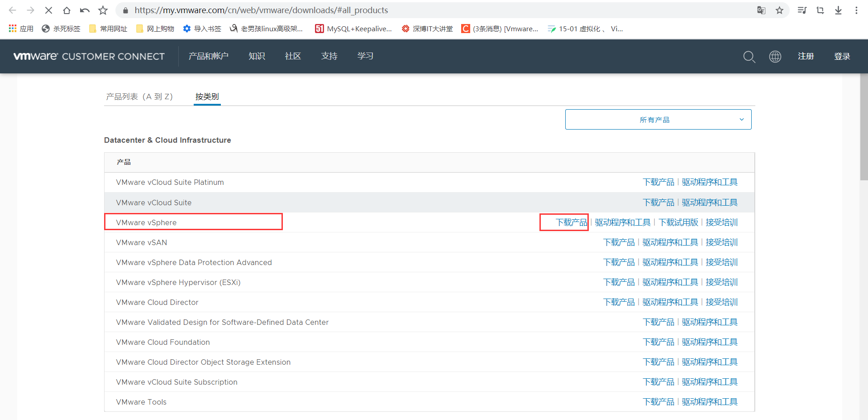Screen dimensions: 868x420
Task: Click 驱动程序和工具 in the VMware vSphere row
Action: click(x=623, y=222)
